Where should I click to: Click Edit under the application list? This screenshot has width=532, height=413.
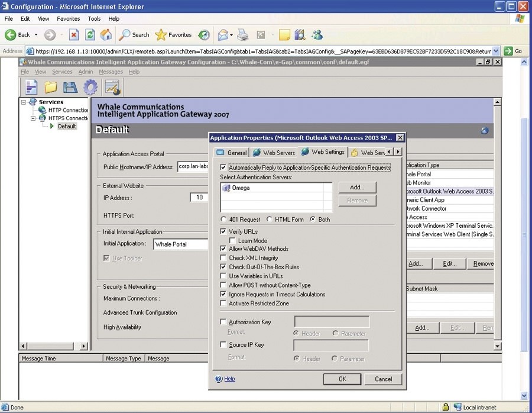(450, 263)
